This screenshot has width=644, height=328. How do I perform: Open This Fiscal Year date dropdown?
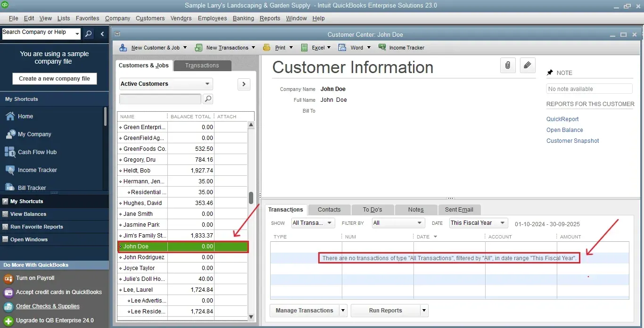coord(479,223)
